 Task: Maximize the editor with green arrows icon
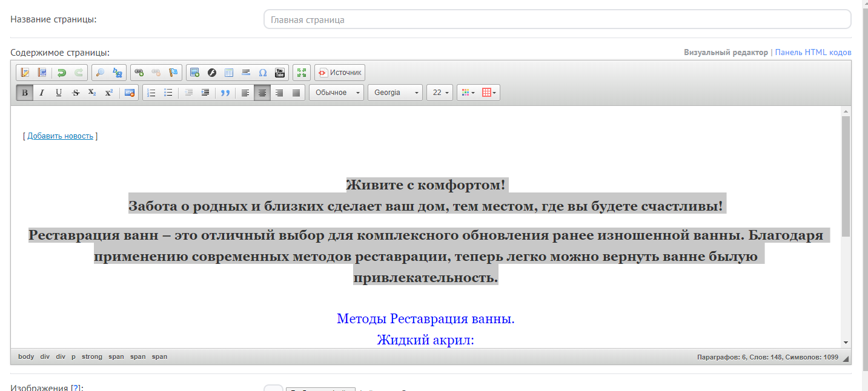302,73
